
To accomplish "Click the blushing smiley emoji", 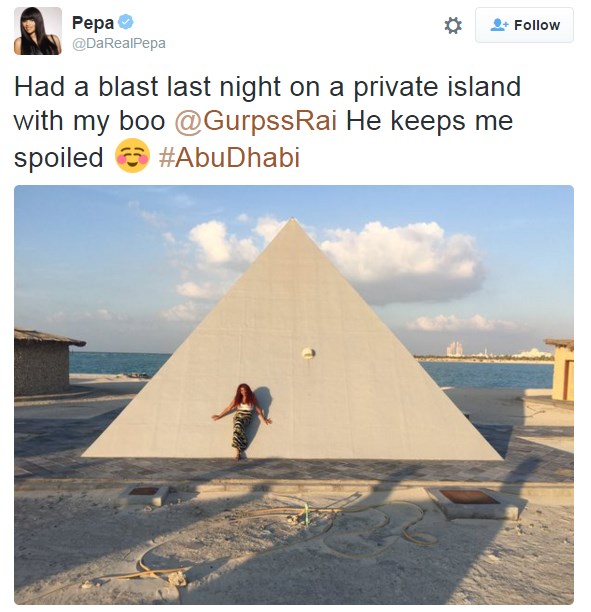I will 132,155.
